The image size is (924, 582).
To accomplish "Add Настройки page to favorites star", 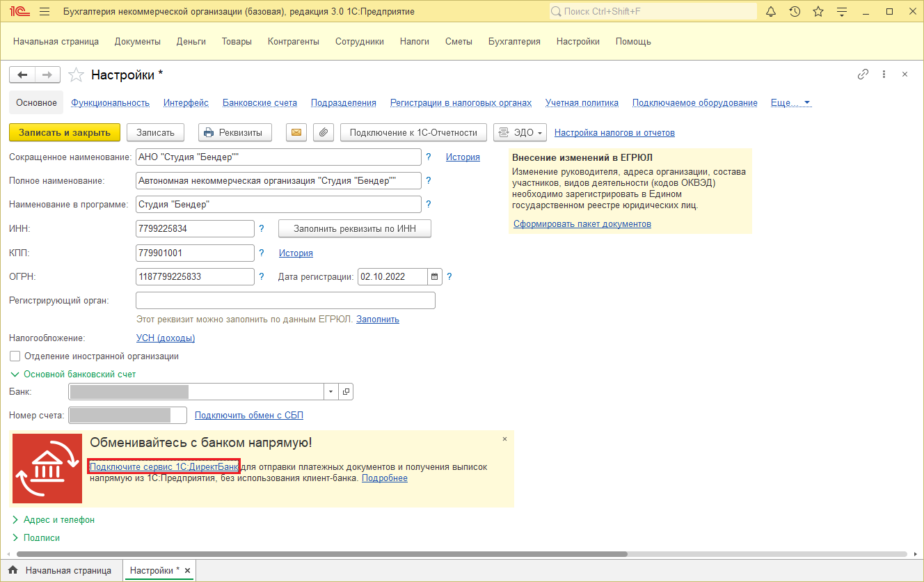I will [76, 74].
